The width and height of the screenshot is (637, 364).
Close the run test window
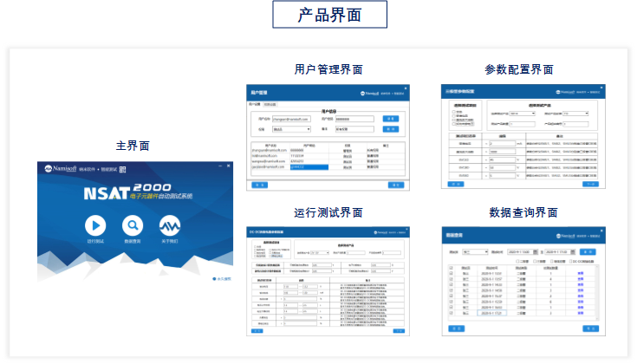click(x=406, y=230)
